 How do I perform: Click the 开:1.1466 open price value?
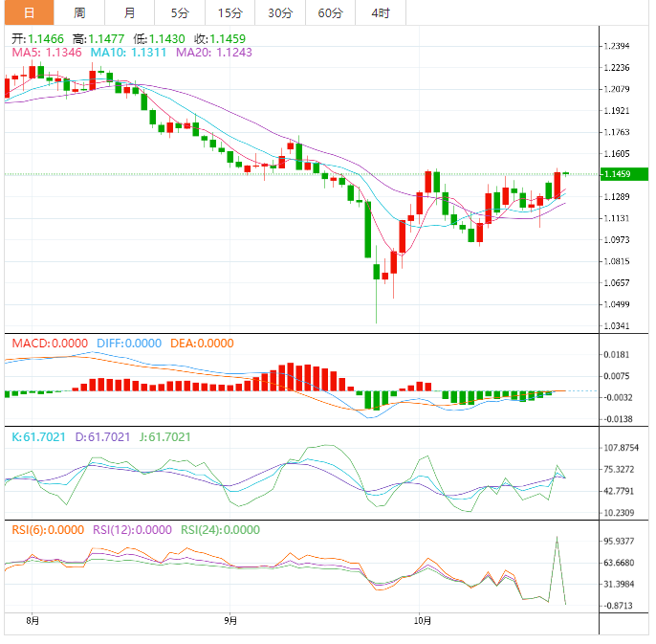coord(37,39)
